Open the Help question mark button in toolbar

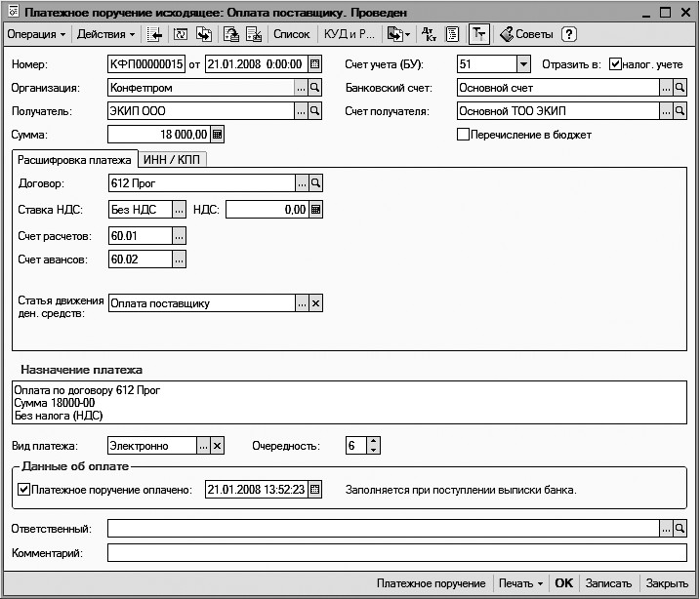[x=569, y=34]
